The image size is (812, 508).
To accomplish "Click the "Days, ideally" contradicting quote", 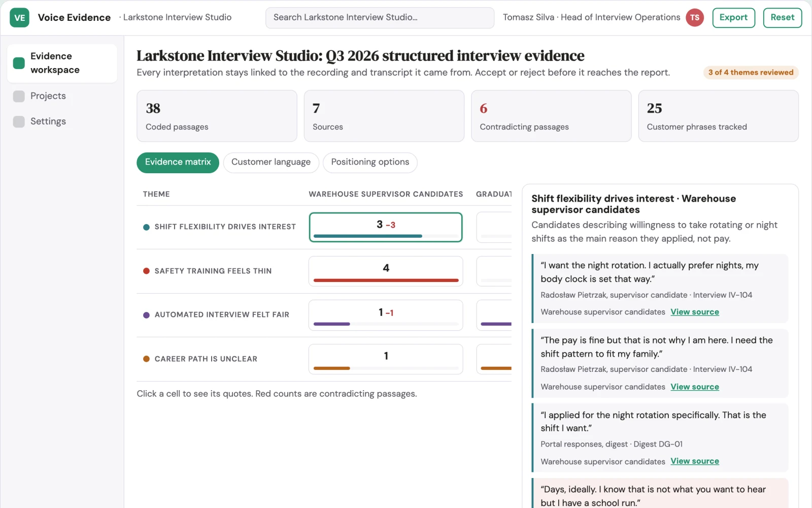I will coord(660,493).
